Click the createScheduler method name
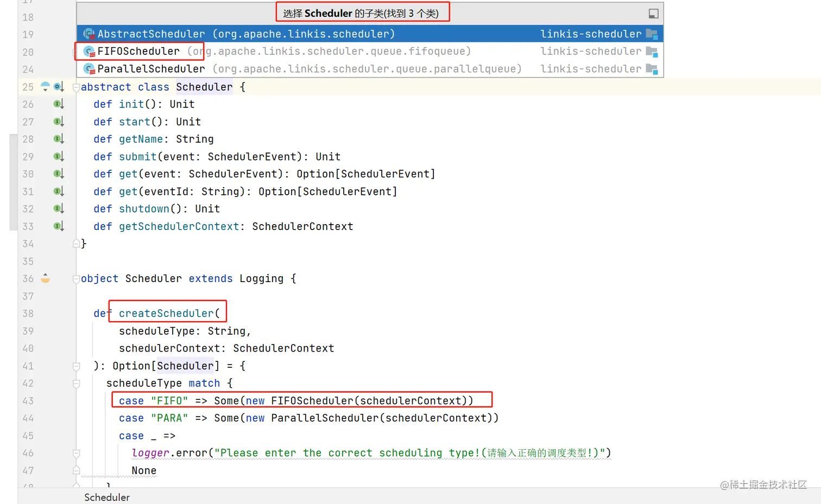Image resolution: width=821 pixels, height=504 pixels. 166,313
